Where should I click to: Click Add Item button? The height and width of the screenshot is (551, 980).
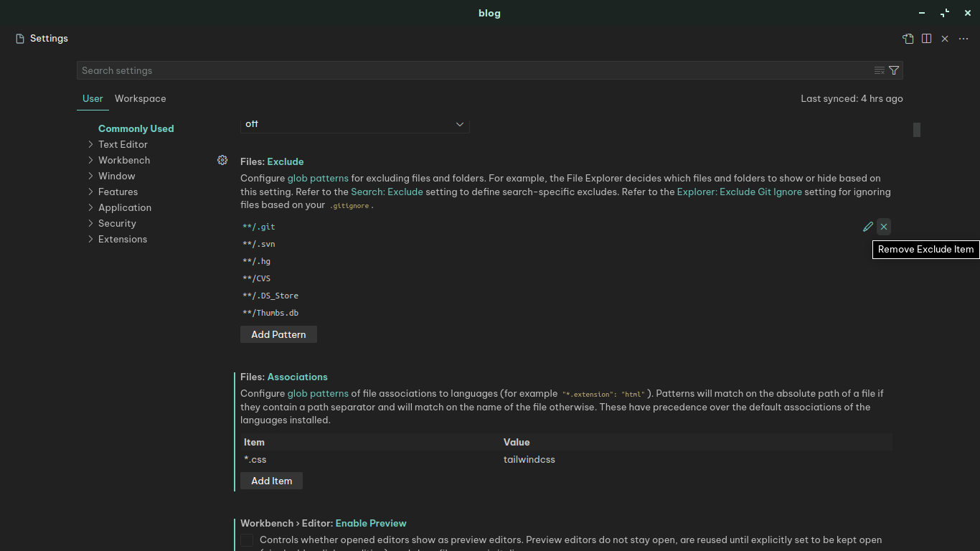point(271,481)
